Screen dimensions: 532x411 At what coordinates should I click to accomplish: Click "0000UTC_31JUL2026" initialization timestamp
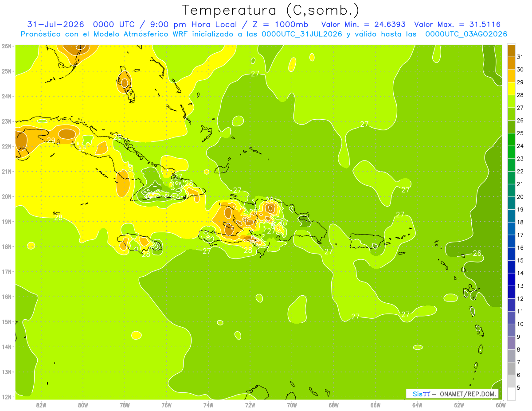point(301,34)
